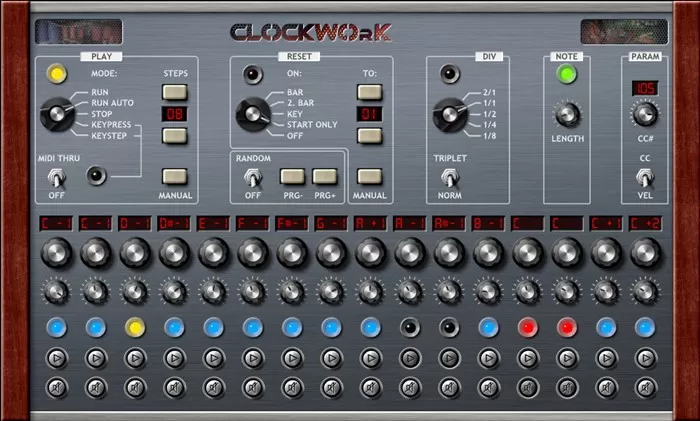
Task: Click the small knob in the F-1 column
Action: tap(253, 292)
